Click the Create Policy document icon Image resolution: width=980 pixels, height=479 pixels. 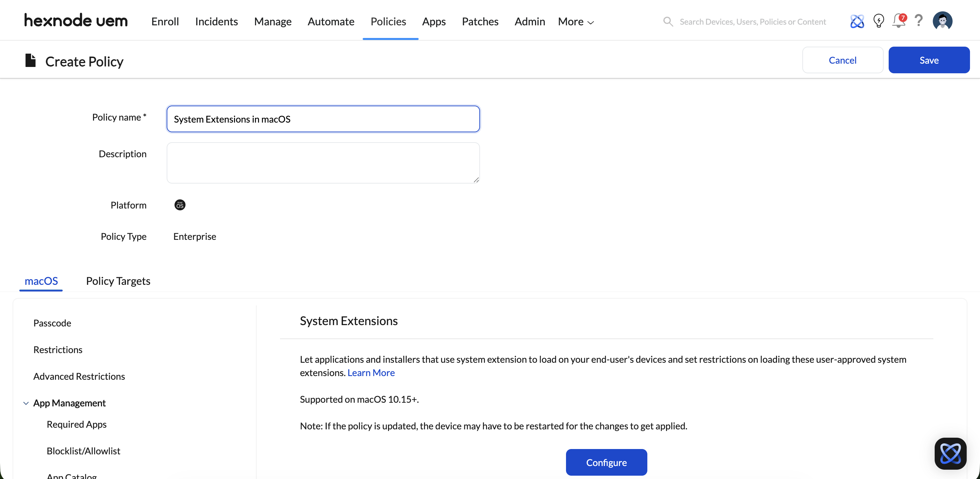tap(30, 61)
